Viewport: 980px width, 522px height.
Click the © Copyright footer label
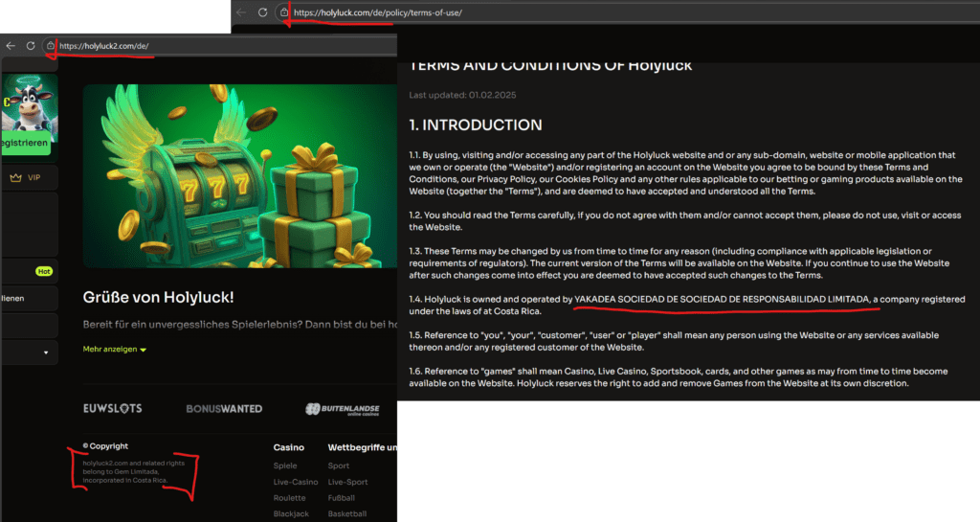[x=105, y=445]
